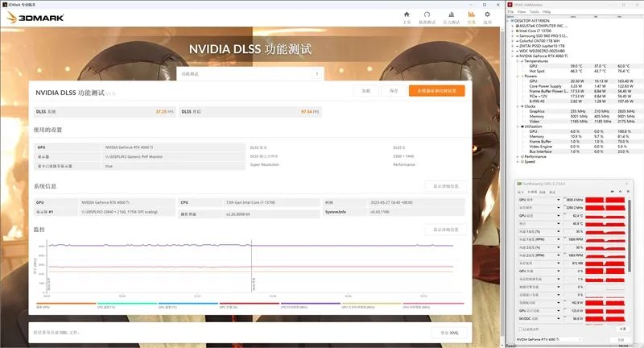Image resolution: width=644 pixels, height=348 pixels.
Task: Click the DESKTOP-MT1R9DN computer icon in HWMonitor
Action: tap(512, 21)
